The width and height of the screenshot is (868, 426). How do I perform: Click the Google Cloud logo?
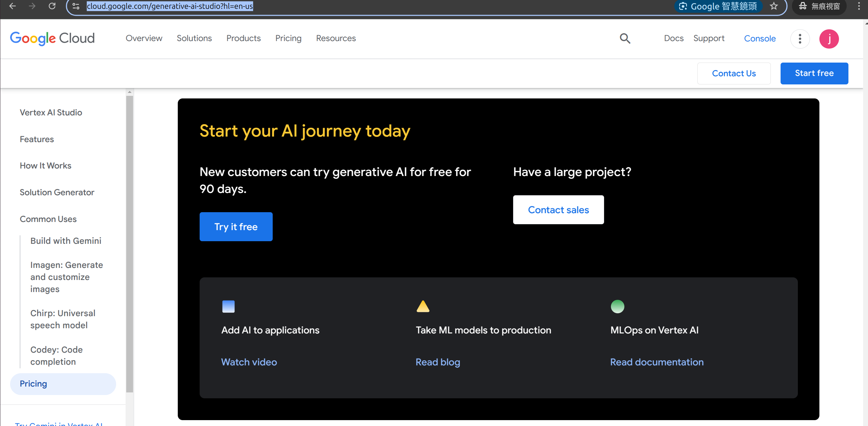[52, 38]
